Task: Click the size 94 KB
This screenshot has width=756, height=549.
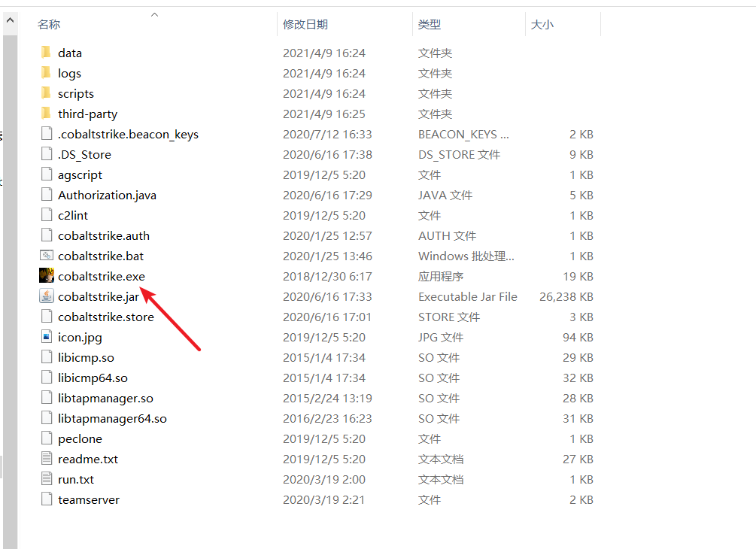Action: pyautogui.click(x=578, y=338)
